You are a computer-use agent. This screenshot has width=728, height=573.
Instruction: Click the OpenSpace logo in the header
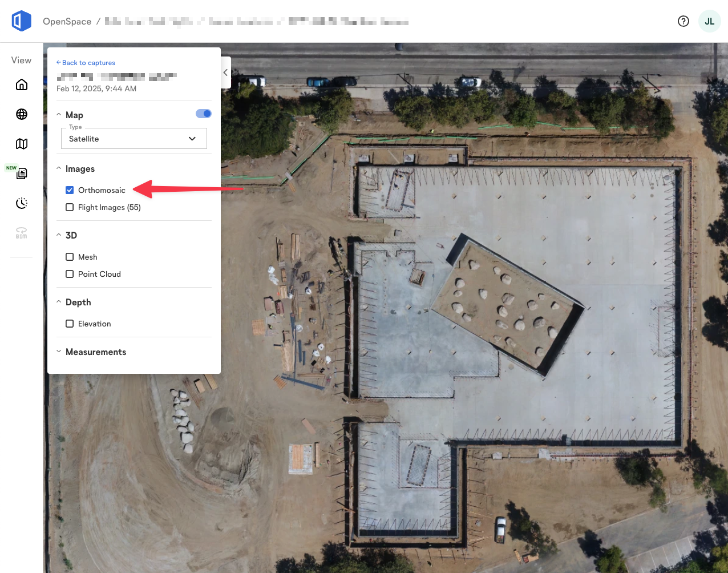(x=21, y=21)
